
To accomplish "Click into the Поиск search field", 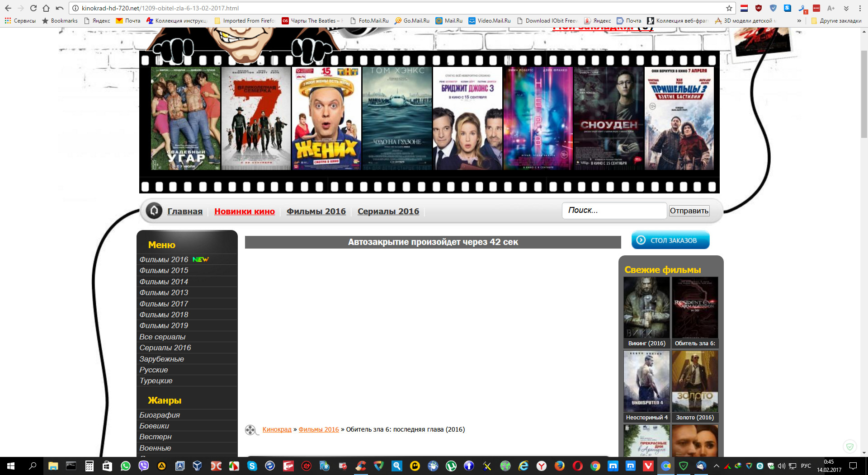I will (614, 210).
